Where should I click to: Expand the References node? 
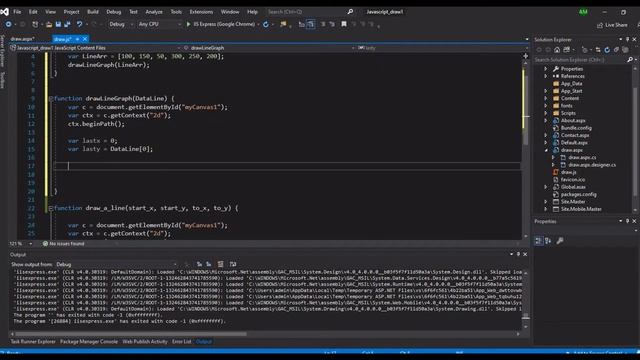(546, 76)
